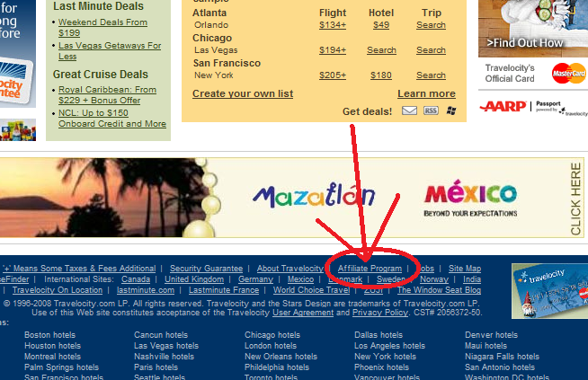Search hotels for Chicago to Las Vegas
588x380 pixels.
coord(381,50)
